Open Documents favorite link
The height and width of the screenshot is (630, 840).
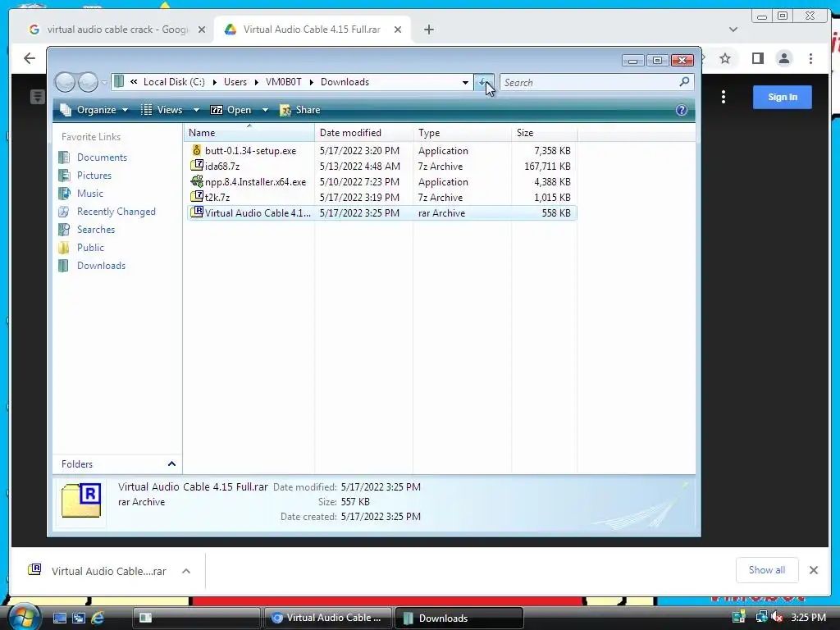[102, 157]
